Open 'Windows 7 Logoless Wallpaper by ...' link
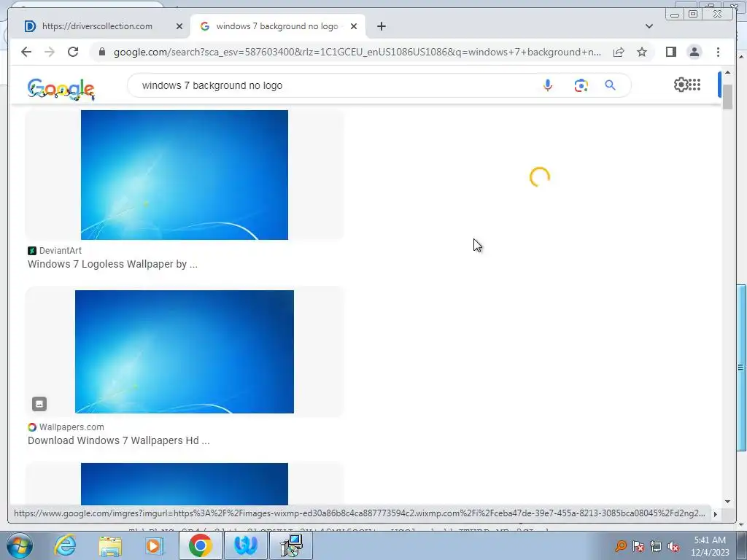This screenshot has width=747, height=560. tap(112, 264)
